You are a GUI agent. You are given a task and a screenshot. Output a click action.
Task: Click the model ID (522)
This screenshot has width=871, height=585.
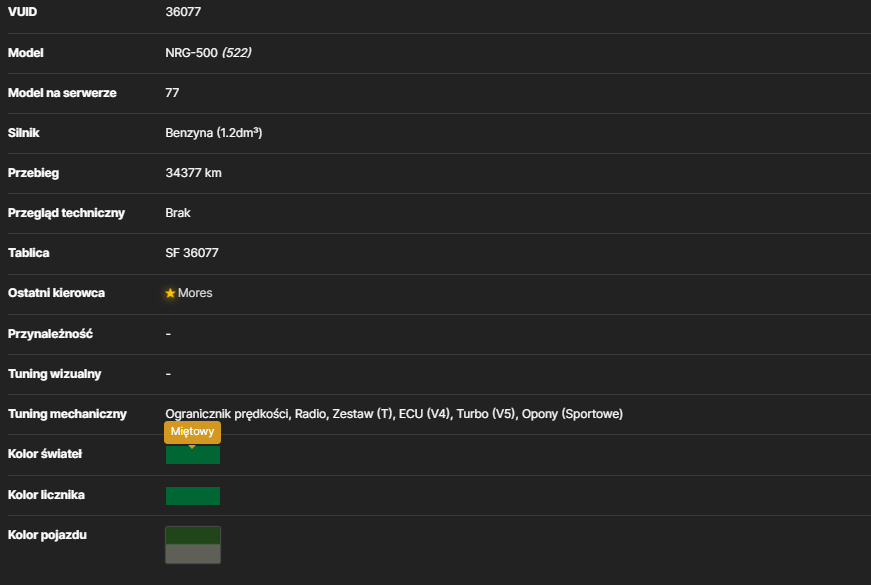(237, 53)
